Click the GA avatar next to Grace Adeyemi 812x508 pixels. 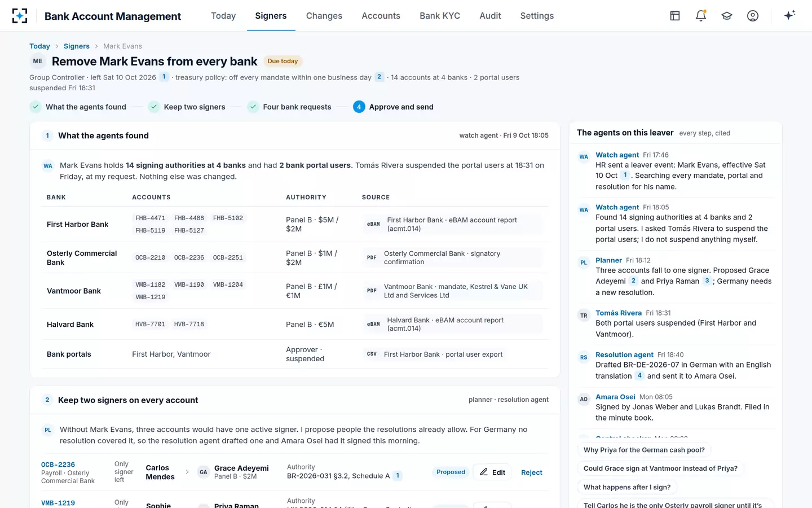204,472
